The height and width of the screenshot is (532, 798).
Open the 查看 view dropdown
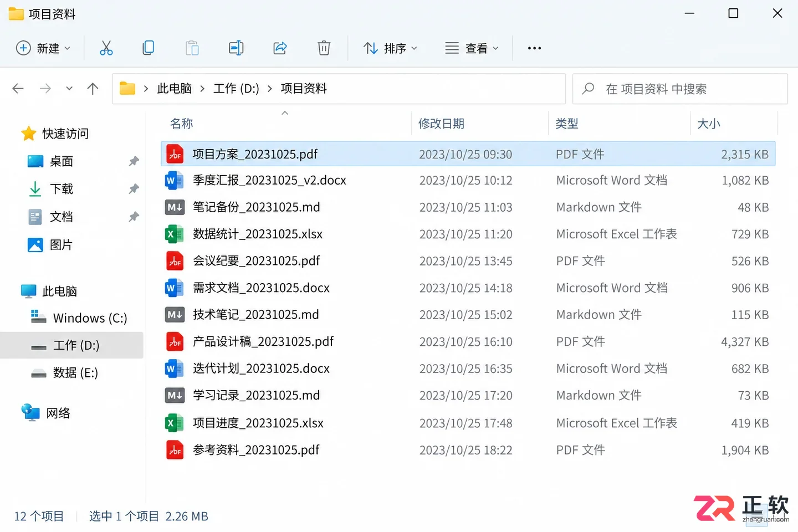(x=472, y=48)
